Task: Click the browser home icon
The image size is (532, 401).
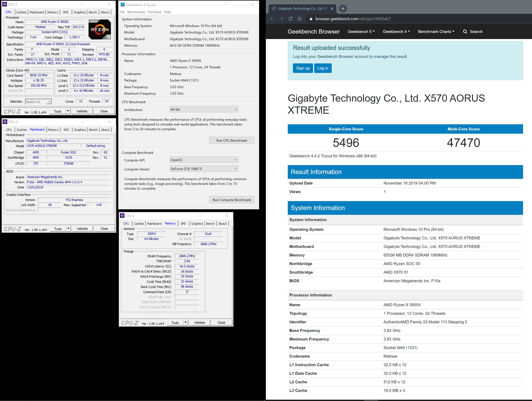Action: click(299, 19)
